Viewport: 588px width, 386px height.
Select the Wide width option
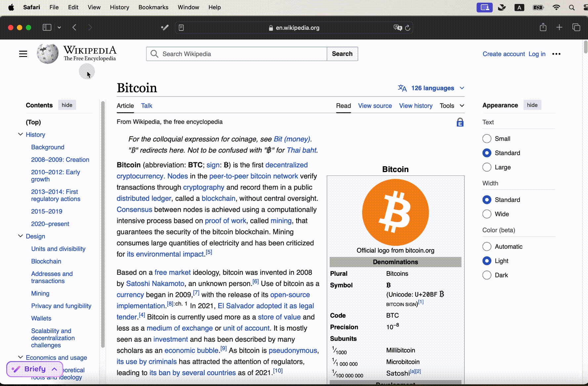pos(487,214)
